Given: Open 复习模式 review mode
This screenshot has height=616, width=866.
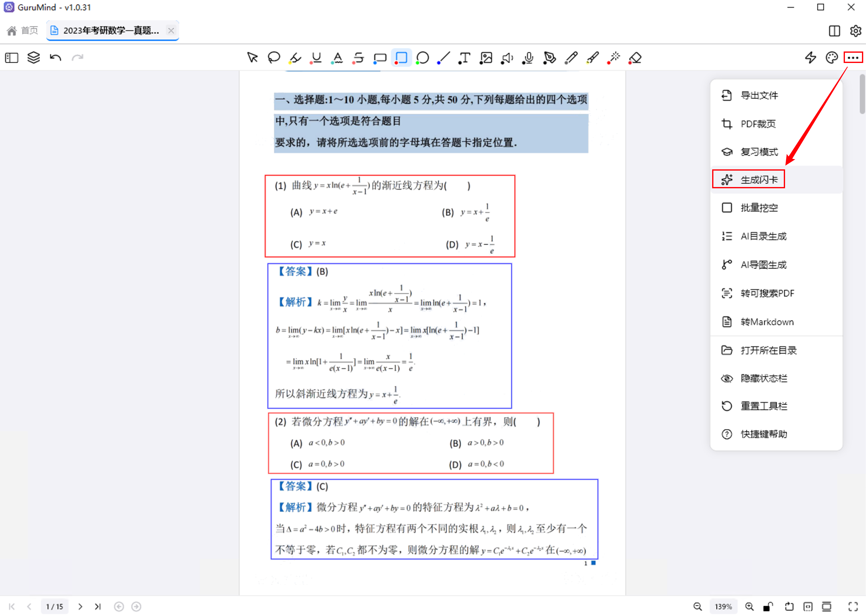Looking at the screenshot, I should coord(776,152).
